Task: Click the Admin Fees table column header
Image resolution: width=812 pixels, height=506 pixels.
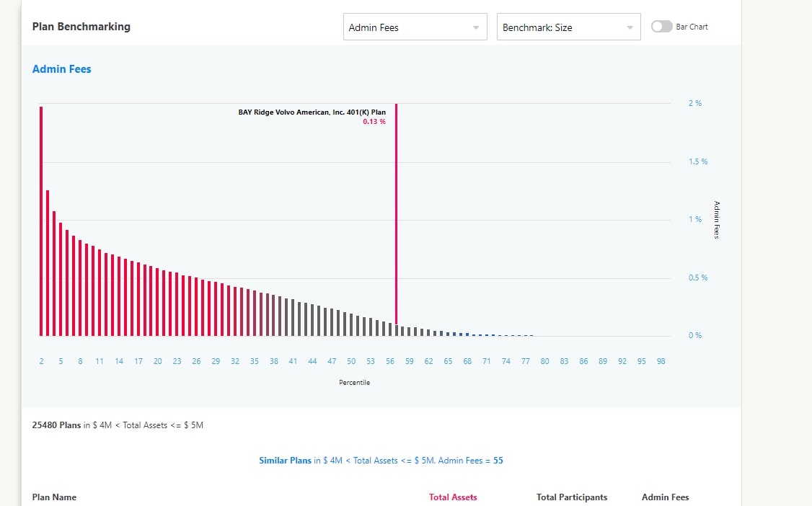Action: tap(665, 497)
